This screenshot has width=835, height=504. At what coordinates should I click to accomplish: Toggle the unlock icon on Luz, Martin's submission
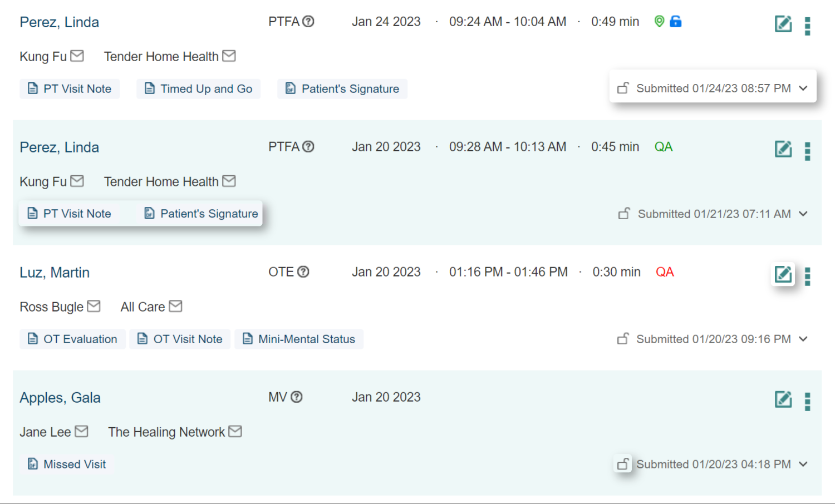(x=623, y=338)
